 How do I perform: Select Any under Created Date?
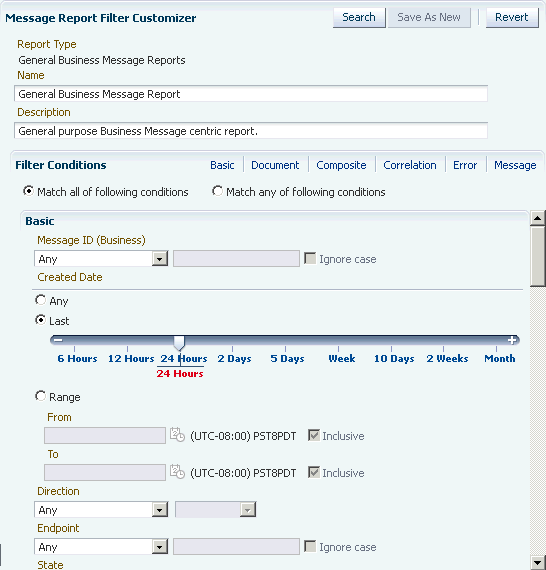[x=40, y=300]
